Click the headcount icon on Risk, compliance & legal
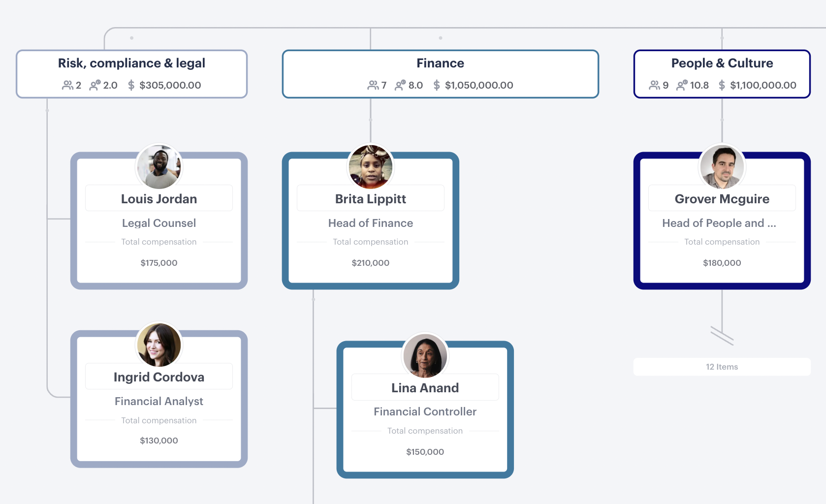Screen dimensions: 826x504 [x=68, y=85]
